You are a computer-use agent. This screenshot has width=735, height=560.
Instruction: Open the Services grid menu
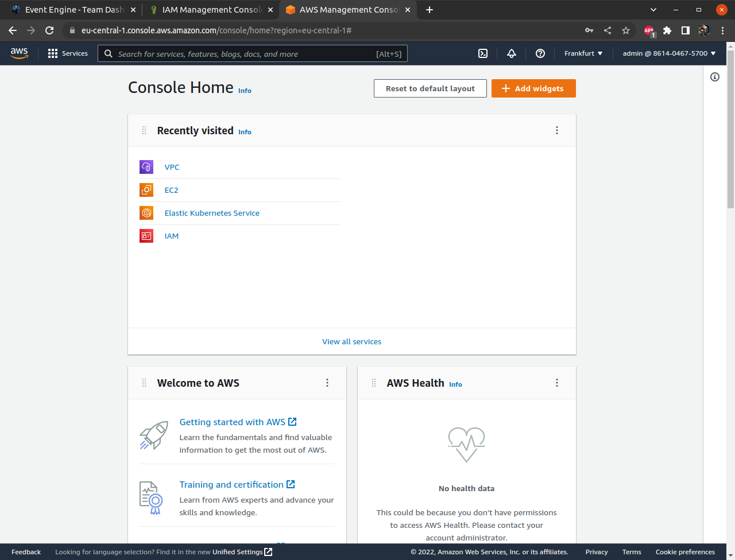68,53
